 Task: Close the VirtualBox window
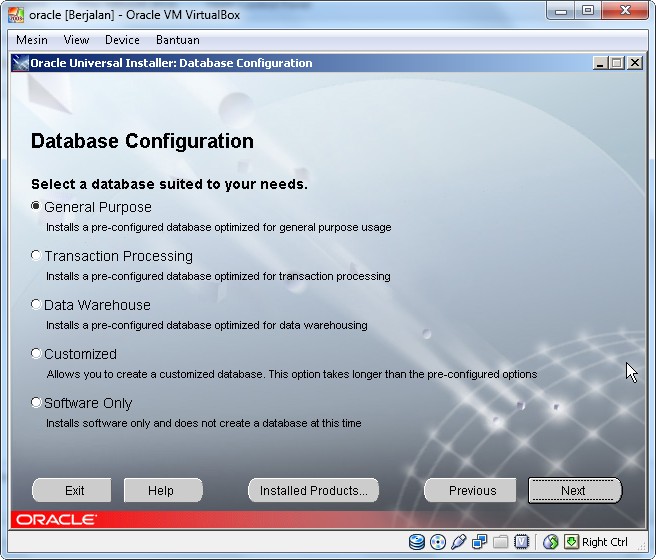pyautogui.click(x=625, y=11)
